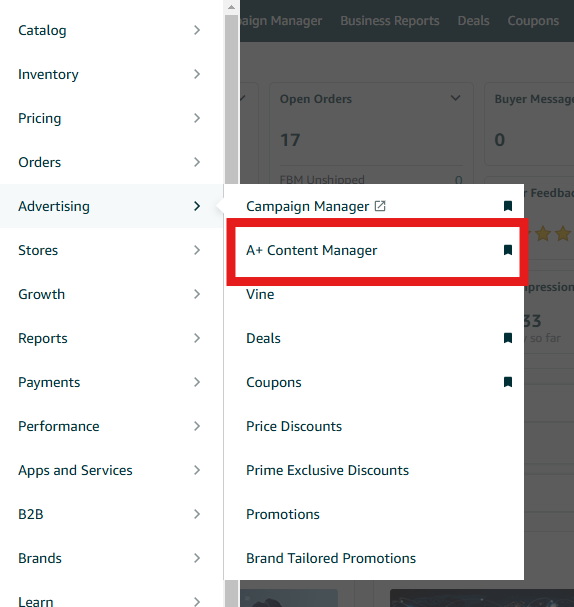This screenshot has width=574, height=607.
Task: Click external link icon beside Campaign Manager
Action: tap(380, 206)
